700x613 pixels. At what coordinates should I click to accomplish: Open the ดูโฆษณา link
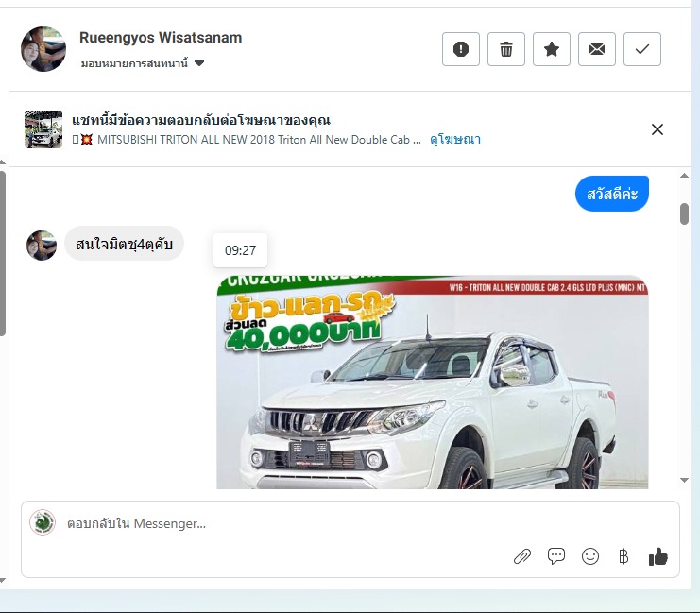(455, 139)
